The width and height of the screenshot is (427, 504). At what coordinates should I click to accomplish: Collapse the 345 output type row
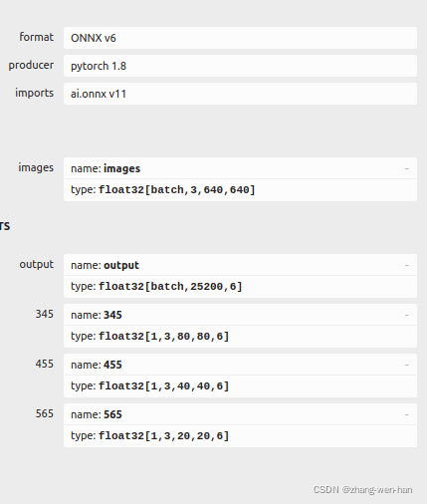pyautogui.click(x=407, y=315)
